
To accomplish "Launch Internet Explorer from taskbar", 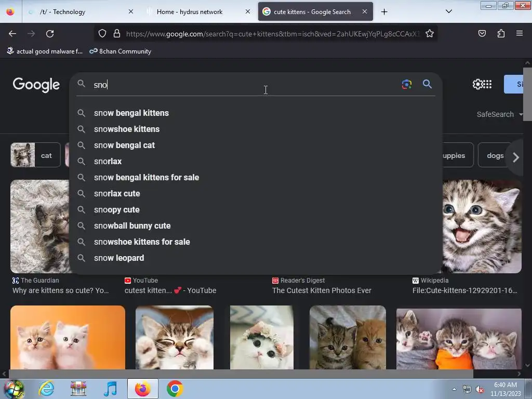I will (x=46, y=389).
